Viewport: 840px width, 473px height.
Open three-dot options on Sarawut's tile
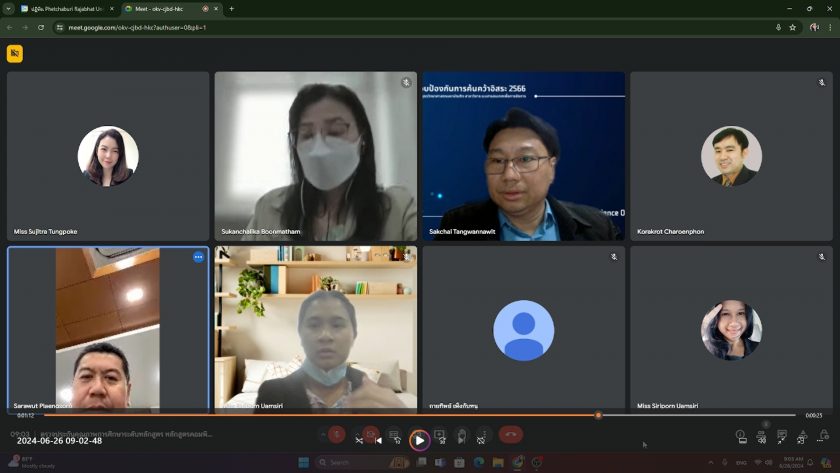pyautogui.click(x=198, y=257)
